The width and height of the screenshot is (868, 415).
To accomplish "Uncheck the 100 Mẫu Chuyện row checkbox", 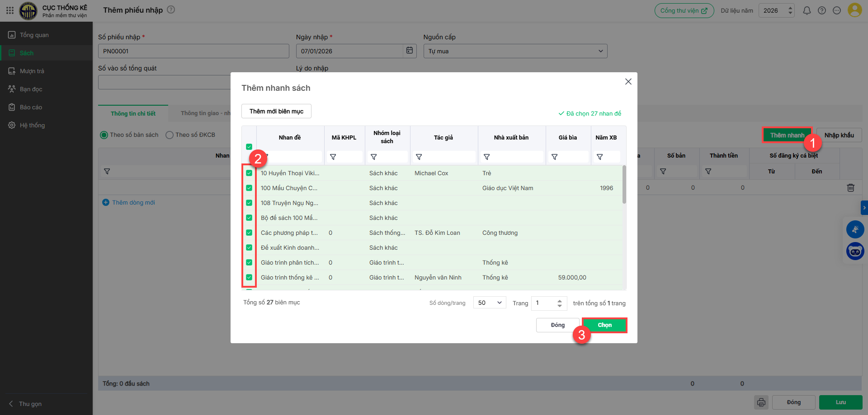I will pos(249,188).
